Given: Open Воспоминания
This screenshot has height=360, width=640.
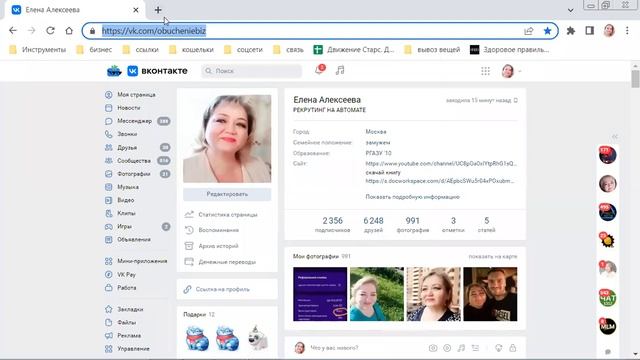Looking at the screenshot, I should (218, 230).
